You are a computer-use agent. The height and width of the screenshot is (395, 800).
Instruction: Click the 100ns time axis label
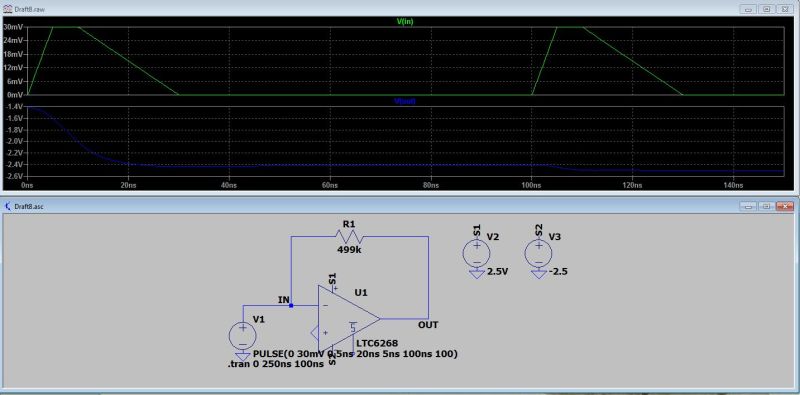pos(531,185)
